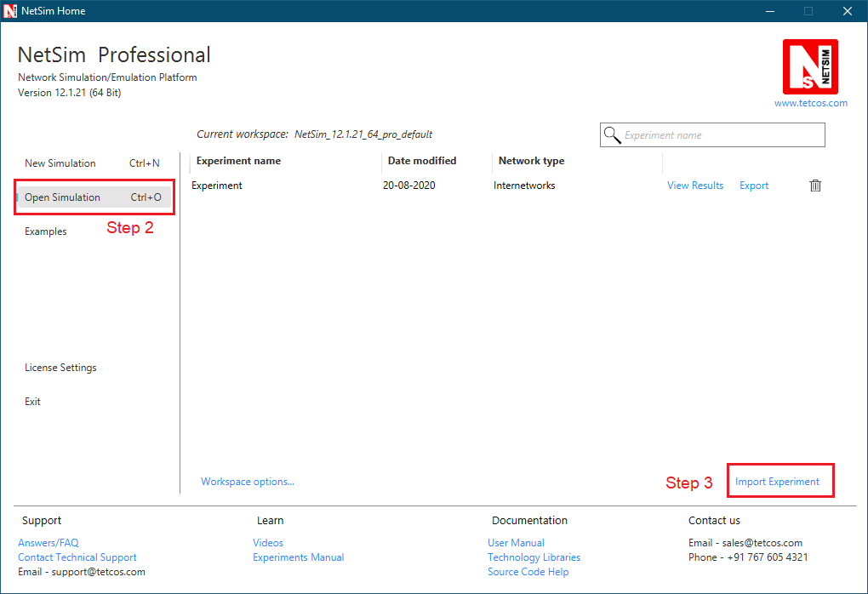The width and height of the screenshot is (868, 594).
Task: Sort by Date modified column header
Action: [x=422, y=161]
